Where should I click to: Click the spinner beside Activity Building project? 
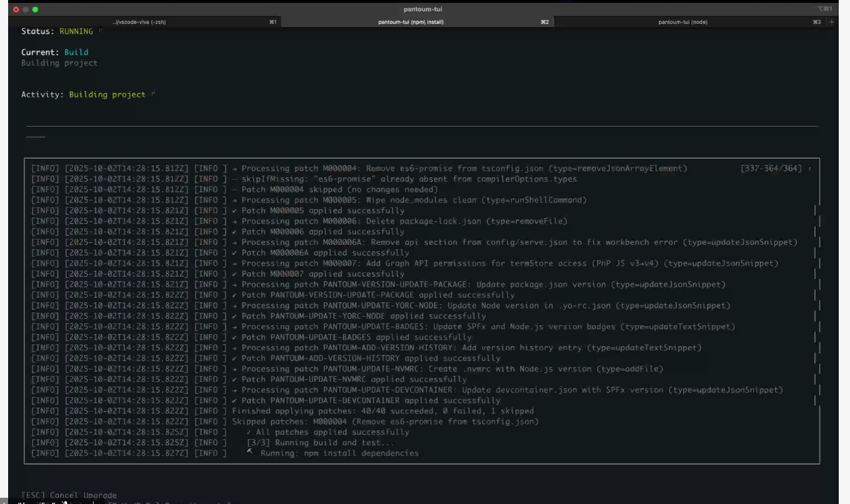tap(152, 94)
